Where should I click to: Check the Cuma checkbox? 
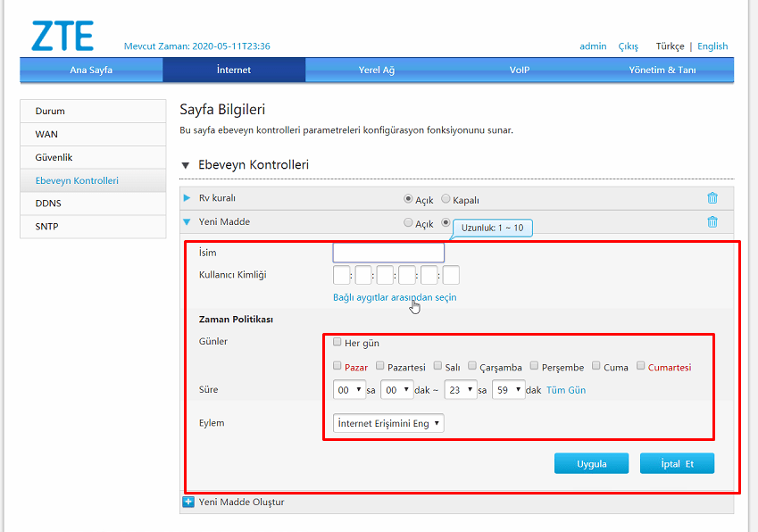596,365
